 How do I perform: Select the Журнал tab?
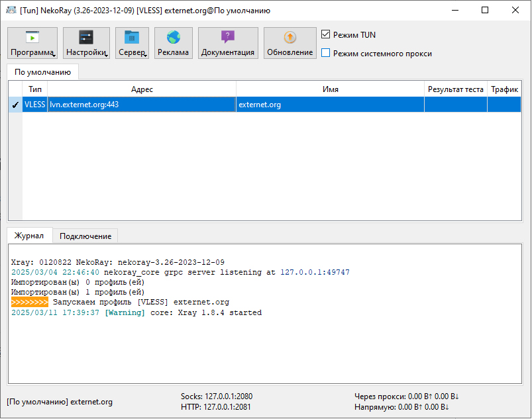pyautogui.click(x=29, y=236)
